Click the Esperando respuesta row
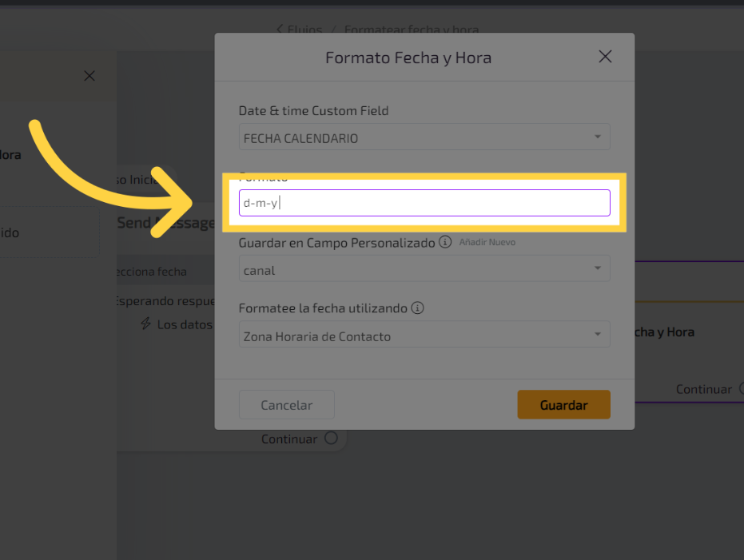 pos(164,301)
